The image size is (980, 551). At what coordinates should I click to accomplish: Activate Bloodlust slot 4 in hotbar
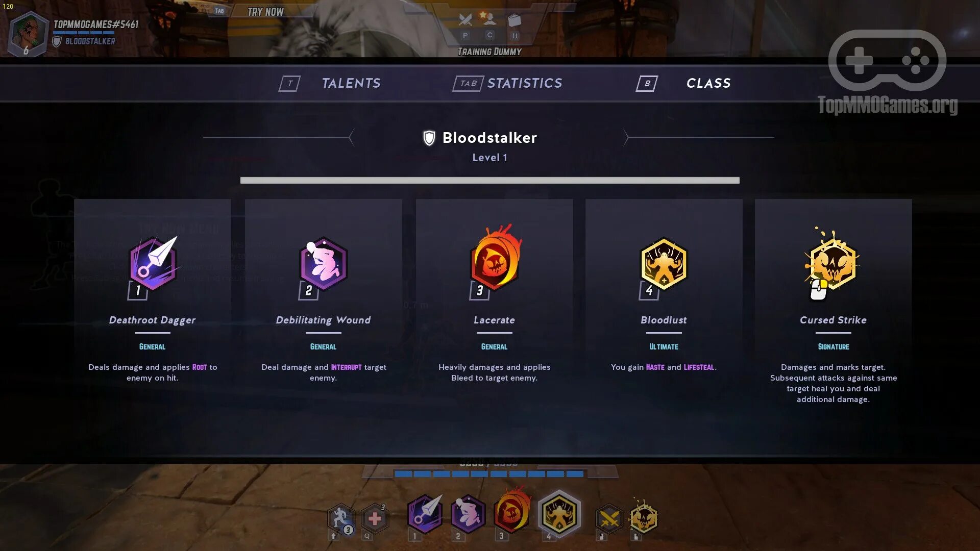tap(559, 514)
